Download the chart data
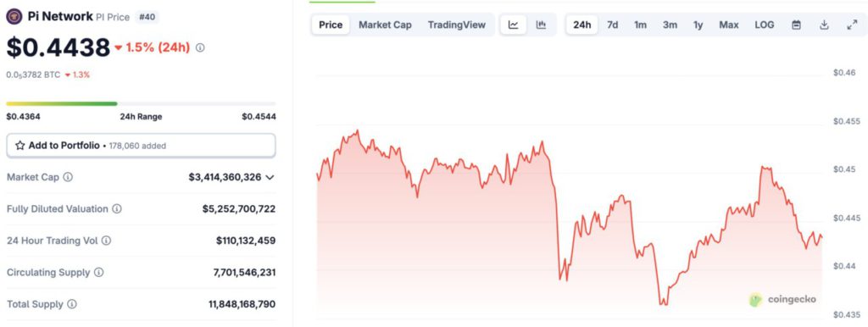This screenshot has width=868, height=327. tap(824, 25)
